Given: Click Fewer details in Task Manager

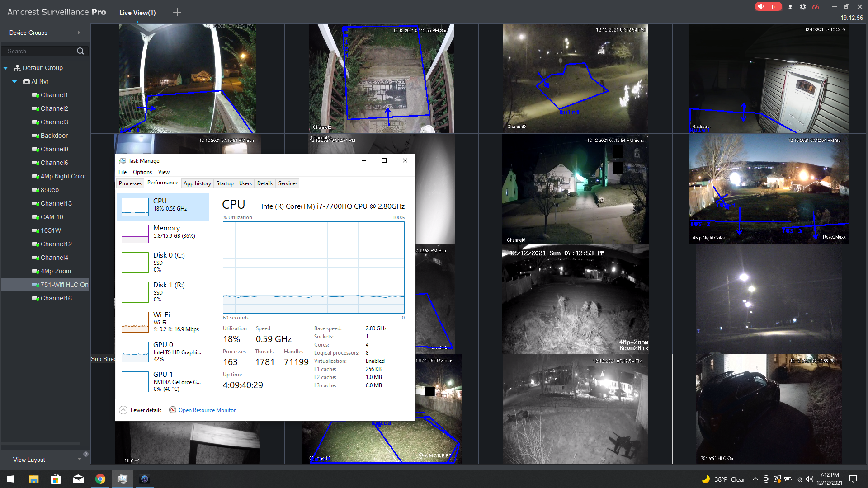Looking at the screenshot, I should (x=146, y=410).
